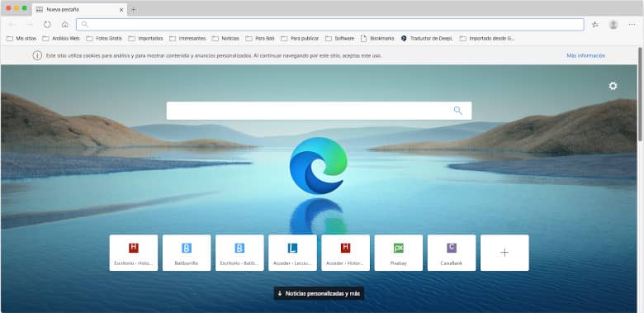Open the favorites star icon

click(594, 25)
